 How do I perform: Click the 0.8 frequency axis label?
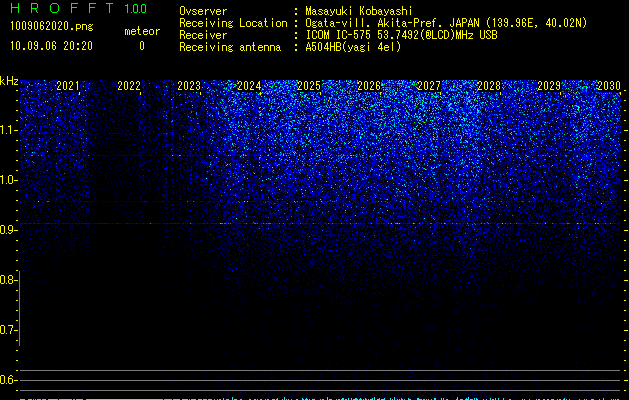(x=8, y=280)
